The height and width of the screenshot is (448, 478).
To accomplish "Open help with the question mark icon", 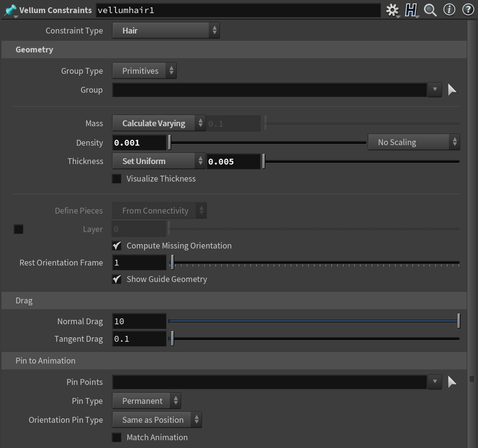I will point(468,10).
